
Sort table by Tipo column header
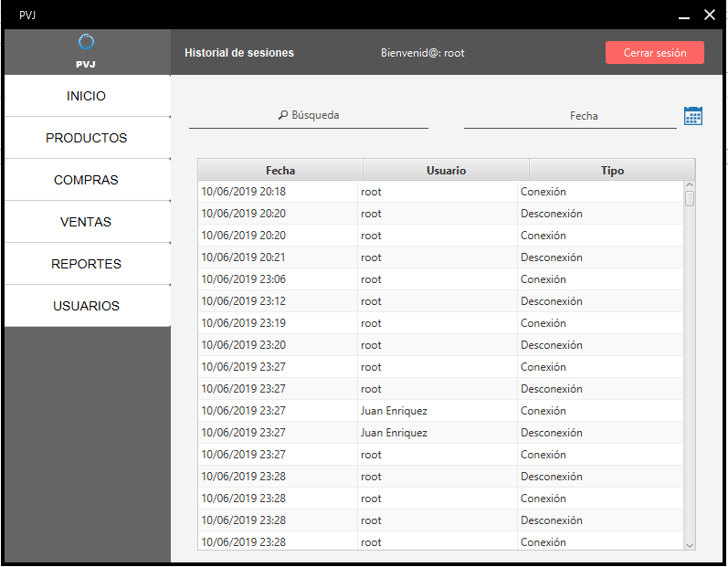tap(612, 171)
